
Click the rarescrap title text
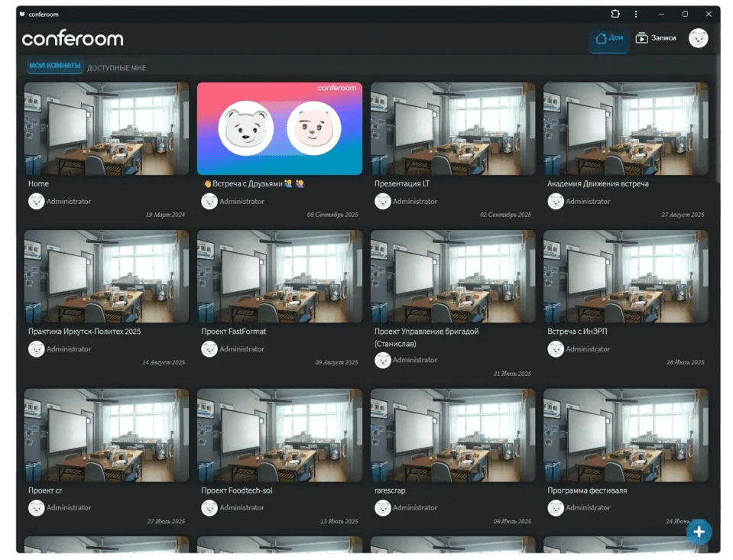click(390, 490)
